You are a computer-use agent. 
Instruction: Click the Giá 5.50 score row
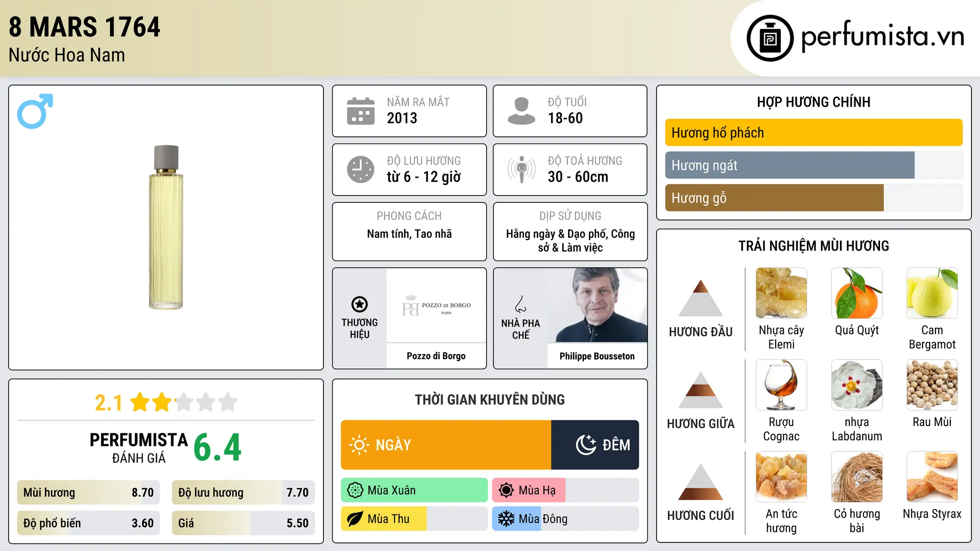[x=243, y=523]
